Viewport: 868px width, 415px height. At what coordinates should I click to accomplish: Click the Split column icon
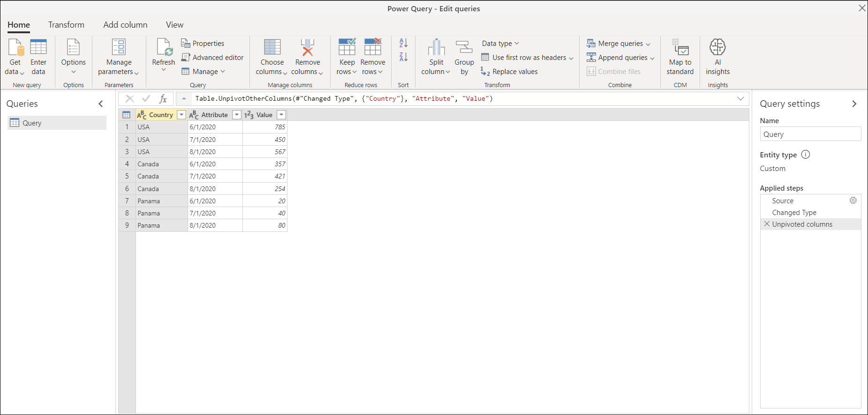(x=437, y=47)
